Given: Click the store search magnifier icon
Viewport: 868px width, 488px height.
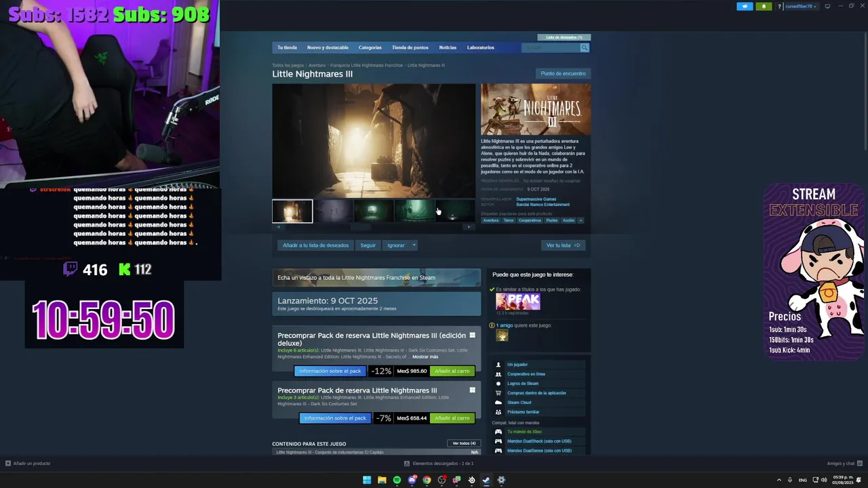Looking at the screenshot, I should (585, 47).
